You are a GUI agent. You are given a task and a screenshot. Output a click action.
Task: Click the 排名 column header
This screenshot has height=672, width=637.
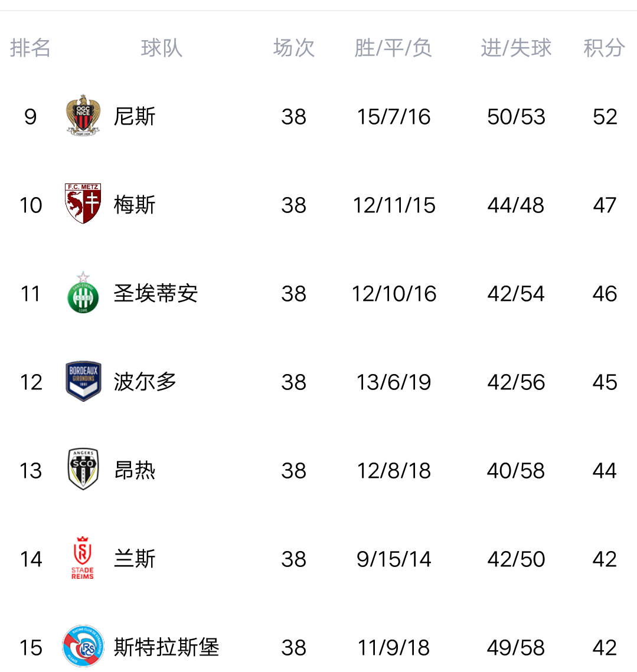30,48
